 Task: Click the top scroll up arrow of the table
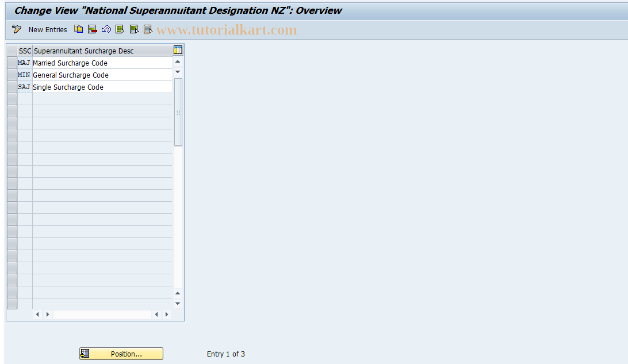tap(178, 62)
